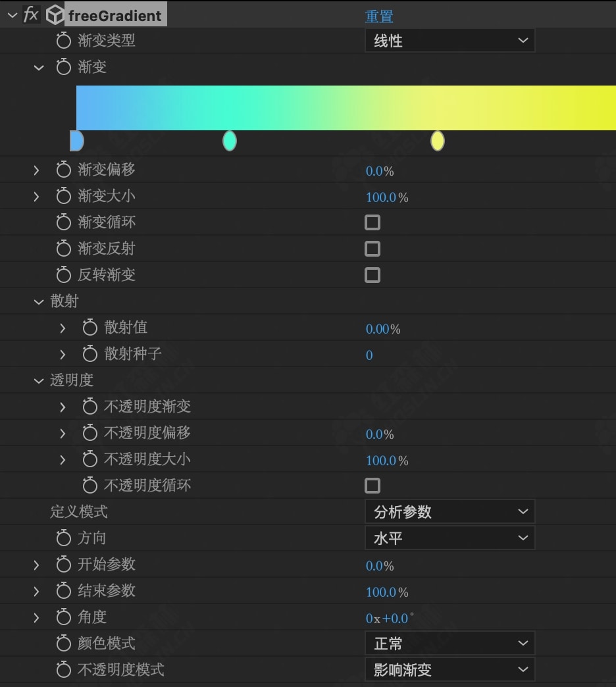Select the yellow gradient color stop
616x687 pixels.
pos(438,141)
